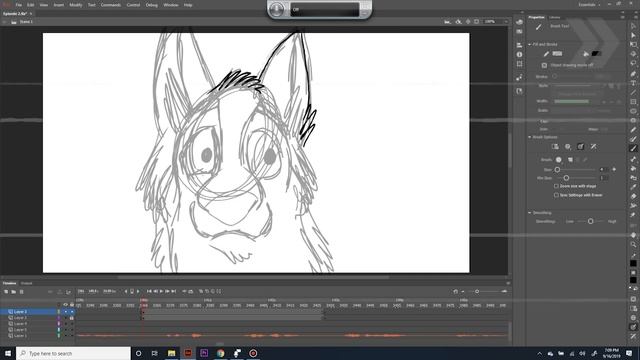Toggle Object drawing mode button

tap(544, 65)
